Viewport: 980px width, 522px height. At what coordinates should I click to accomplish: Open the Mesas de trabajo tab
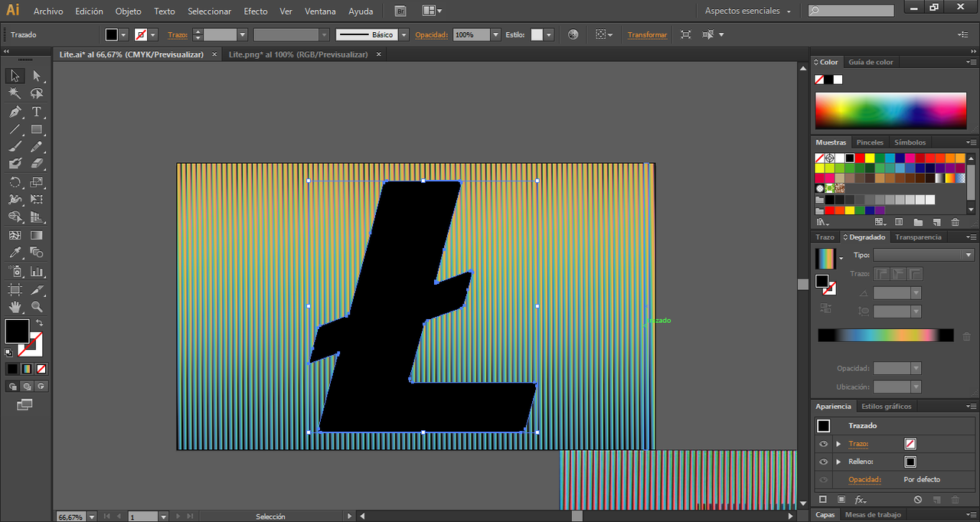[873, 515]
